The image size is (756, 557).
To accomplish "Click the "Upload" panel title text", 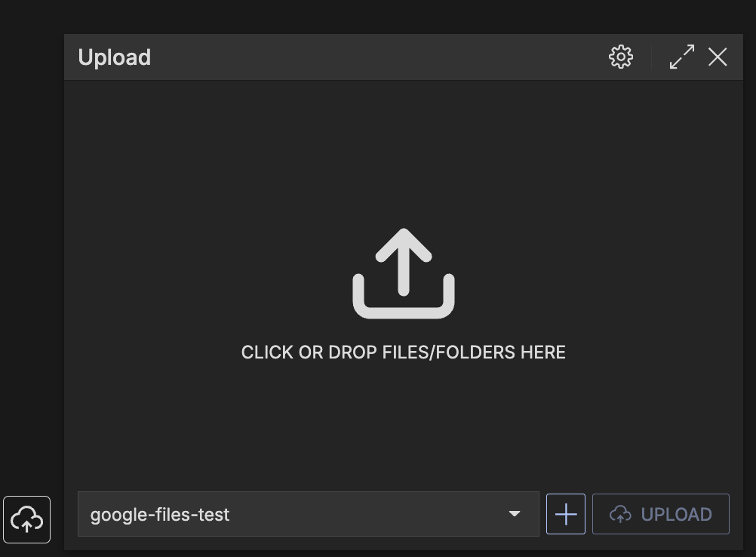I will tap(115, 57).
